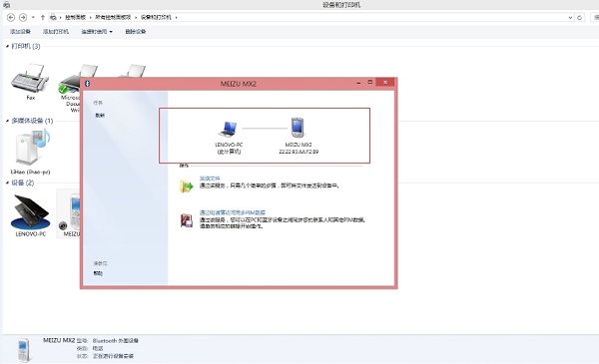Expand chevron after 控制面板 breadcrumb

click(91, 17)
